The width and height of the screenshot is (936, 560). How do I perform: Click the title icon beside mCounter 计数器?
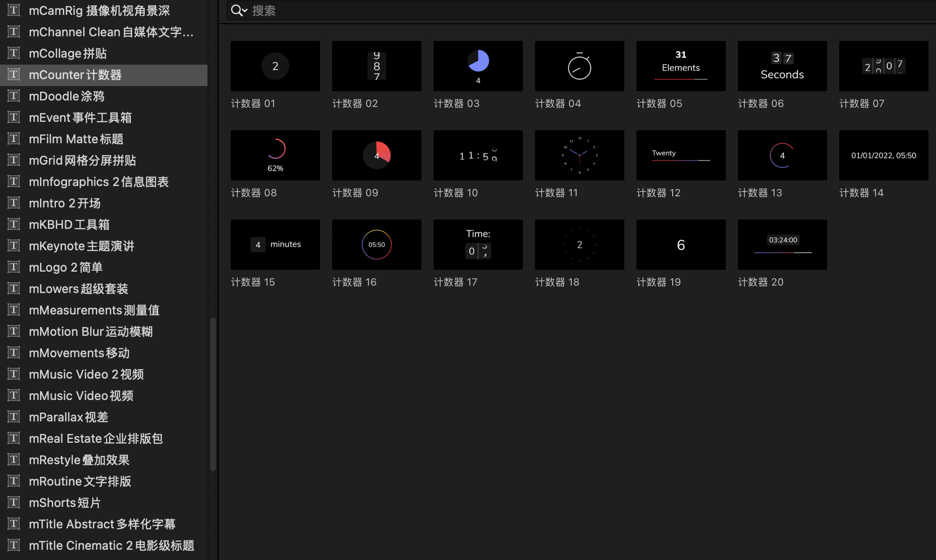[x=14, y=74]
